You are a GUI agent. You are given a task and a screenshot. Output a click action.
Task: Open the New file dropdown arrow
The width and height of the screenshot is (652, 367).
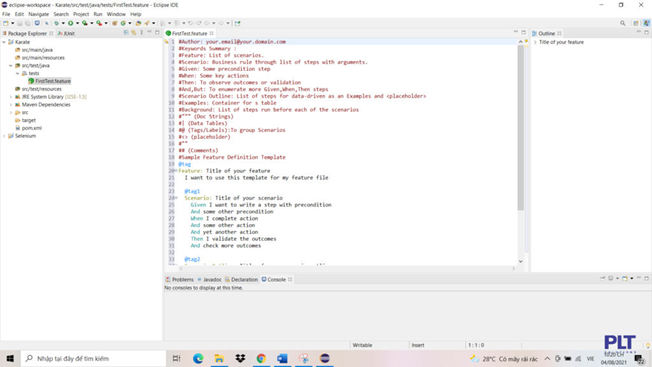point(12,23)
